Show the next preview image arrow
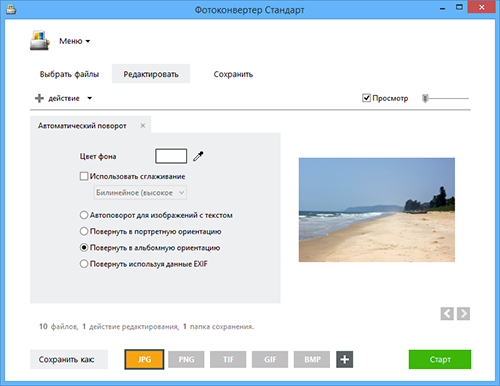Viewport: 500px width, 386px height. pyautogui.click(x=463, y=314)
